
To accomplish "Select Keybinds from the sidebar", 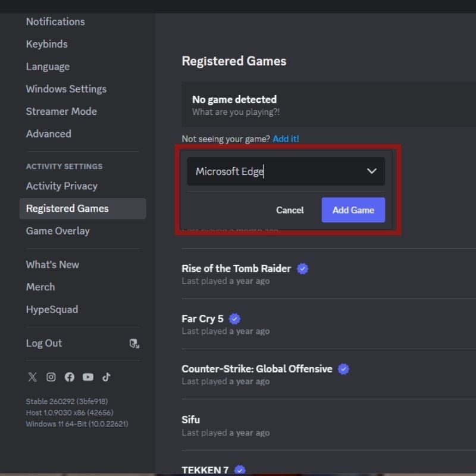I will (46, 44).
